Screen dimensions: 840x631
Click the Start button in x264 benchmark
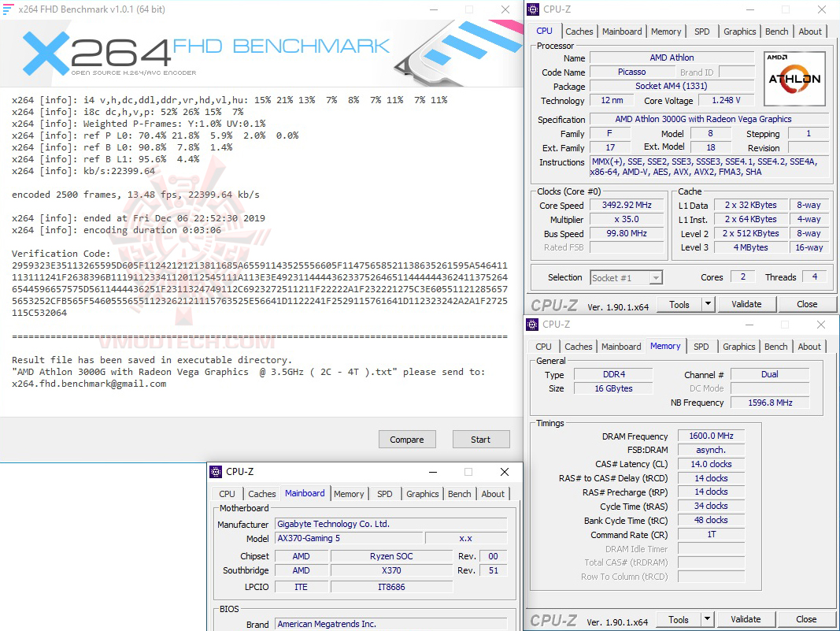[x=480, y=440]
